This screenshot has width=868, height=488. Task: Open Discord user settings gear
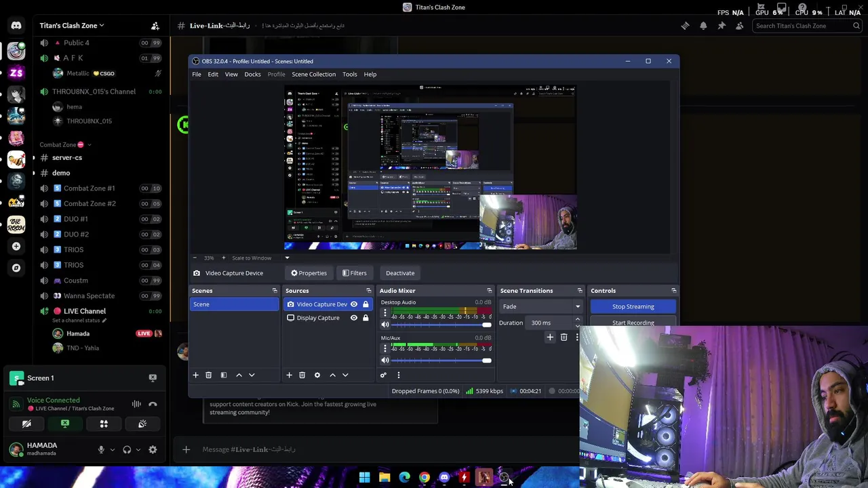(153, 449)
